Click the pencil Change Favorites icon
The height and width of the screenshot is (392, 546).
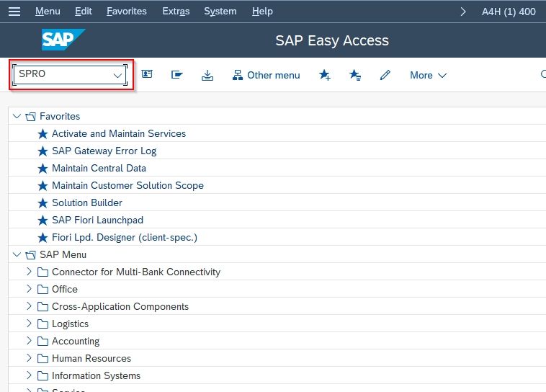(385, 74)
